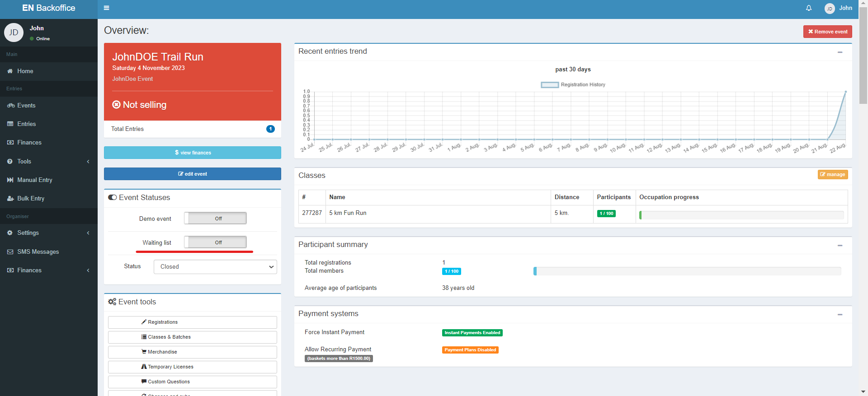Click the Home house icon in sidebar
868x396 pixels.
(x=10, y=71)
